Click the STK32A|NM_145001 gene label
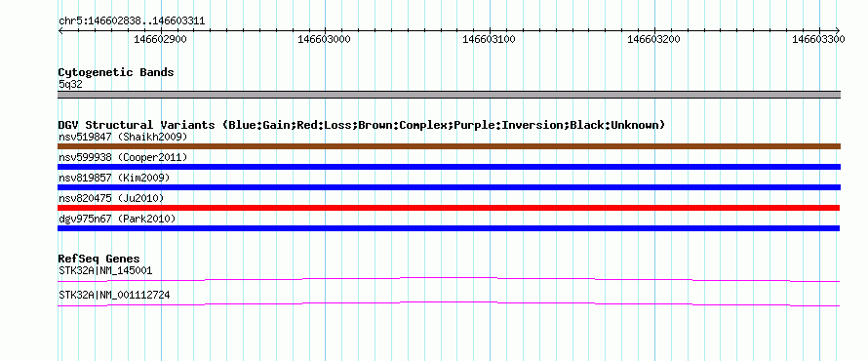The image size is (868, 361). 105,271
